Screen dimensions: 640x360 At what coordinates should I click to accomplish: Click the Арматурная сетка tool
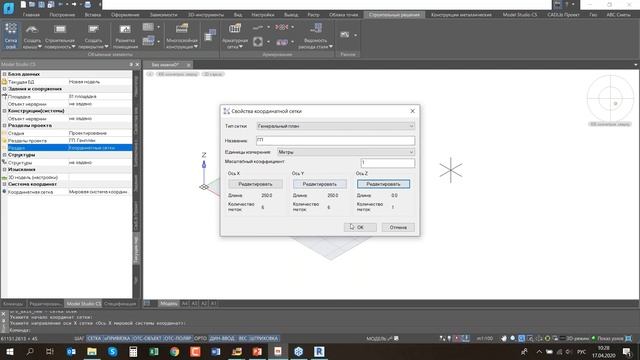[235, 36]
